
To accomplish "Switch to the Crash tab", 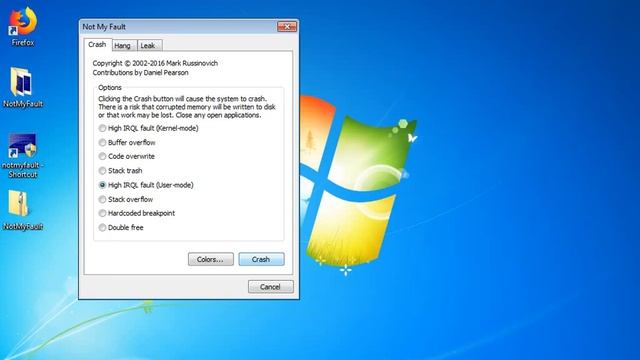I will [x=97, y=44].
